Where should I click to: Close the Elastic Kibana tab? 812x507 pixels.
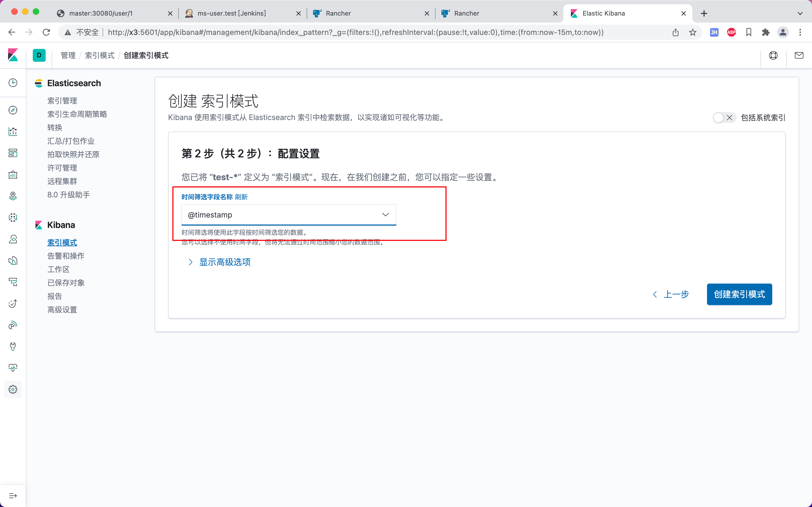[684, 13]
